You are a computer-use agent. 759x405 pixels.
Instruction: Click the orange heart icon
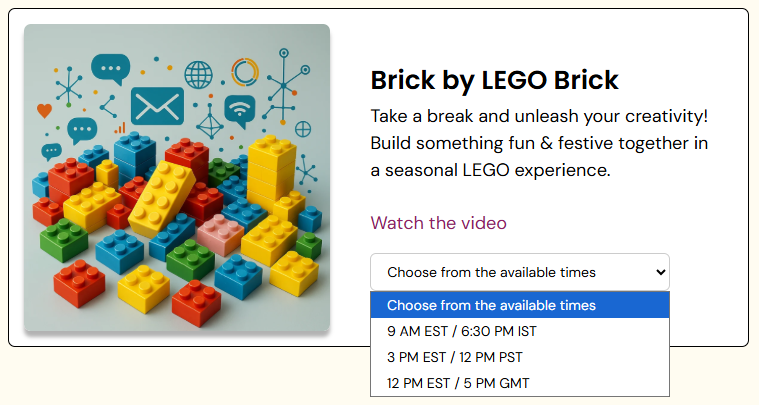coord(43,110)
